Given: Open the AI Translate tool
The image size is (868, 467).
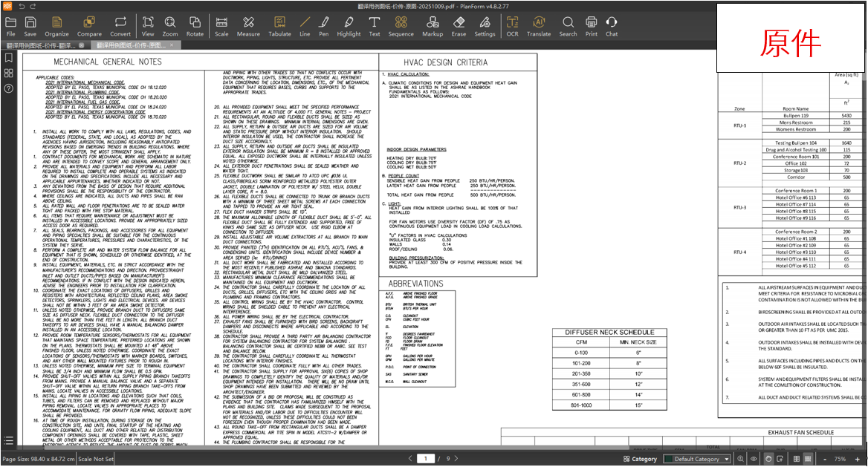Looking at the screenshot, I should tap(539, 26).
